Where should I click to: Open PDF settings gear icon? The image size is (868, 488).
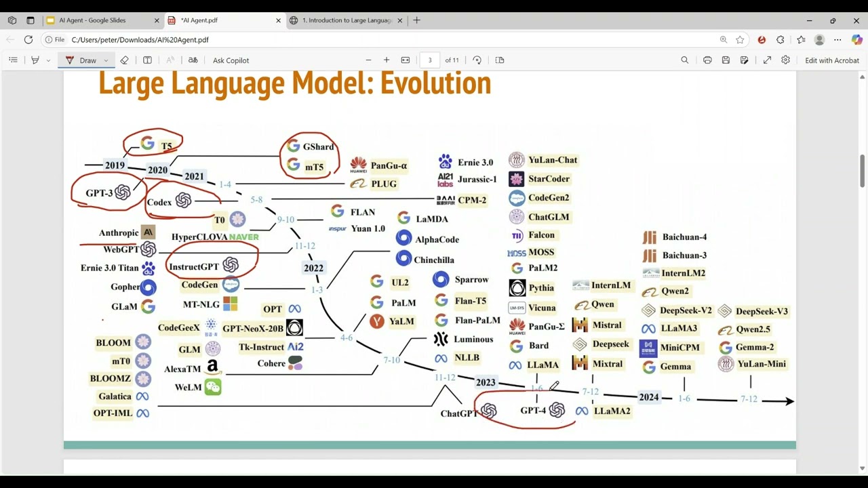[x=785, y=60]
